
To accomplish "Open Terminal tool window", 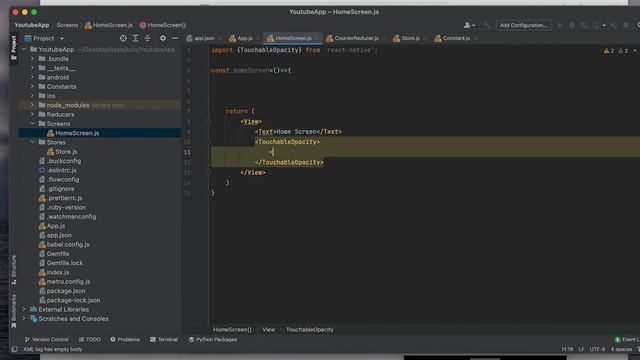I will (x=164, y=340).
